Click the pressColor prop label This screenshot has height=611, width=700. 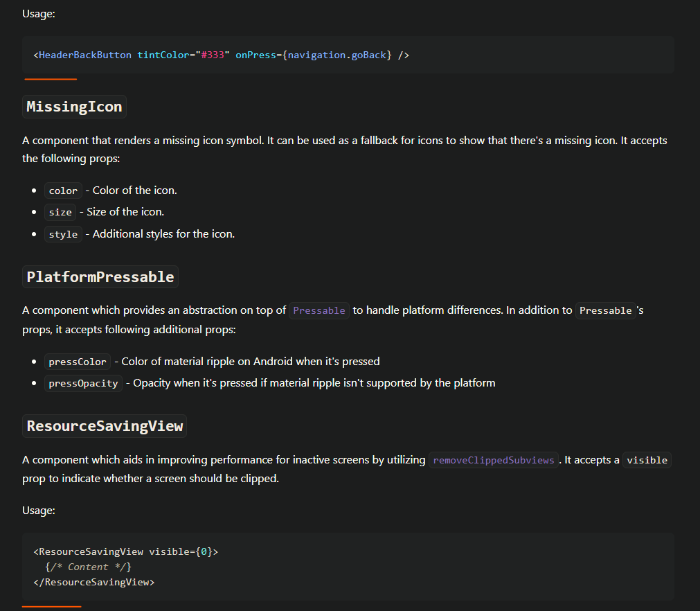coord(78,362)
